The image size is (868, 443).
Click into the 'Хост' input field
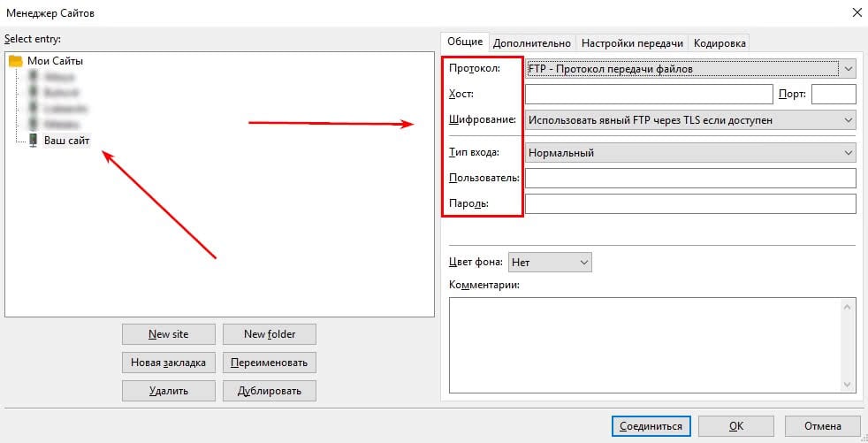(649, 94)
